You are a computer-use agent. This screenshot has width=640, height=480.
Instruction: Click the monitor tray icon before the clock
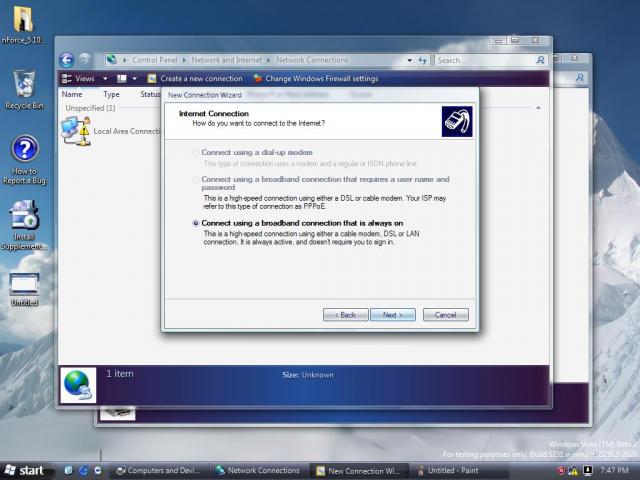click(587, 471)
